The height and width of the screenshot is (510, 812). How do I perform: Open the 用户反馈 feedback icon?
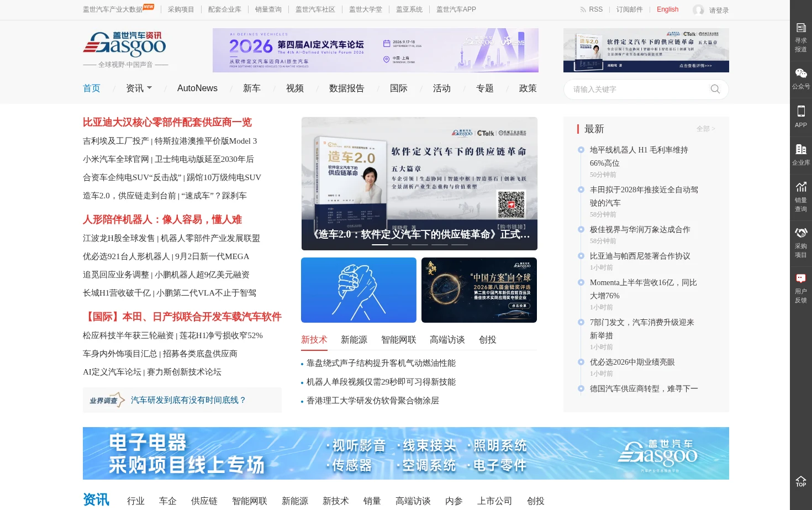(x=801, y=278)
